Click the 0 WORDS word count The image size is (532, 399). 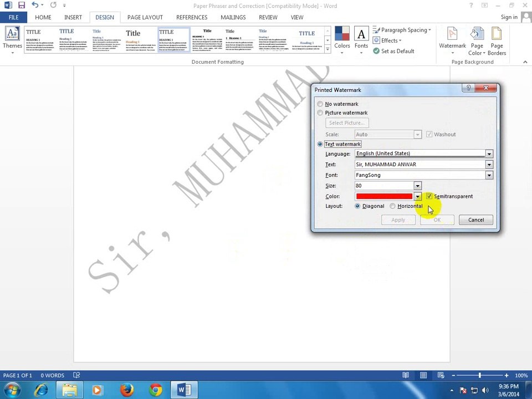pyautogui.click(x=52, y=376)
